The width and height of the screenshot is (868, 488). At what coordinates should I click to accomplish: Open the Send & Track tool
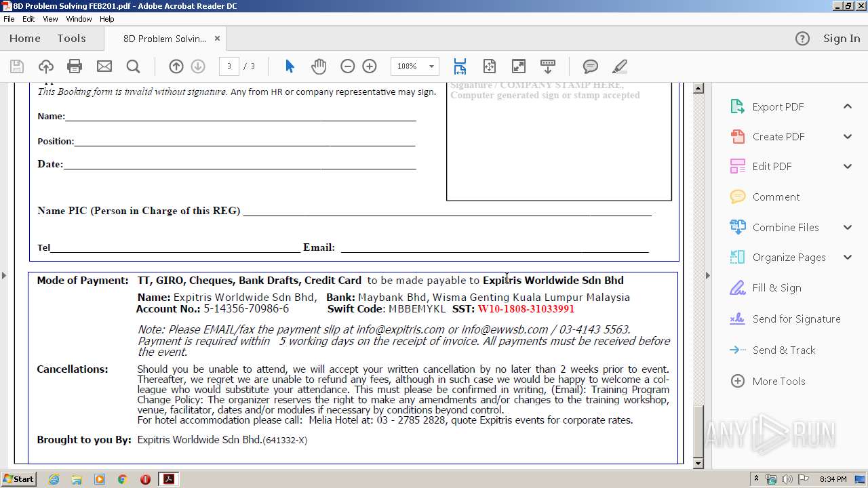[783, 350]
